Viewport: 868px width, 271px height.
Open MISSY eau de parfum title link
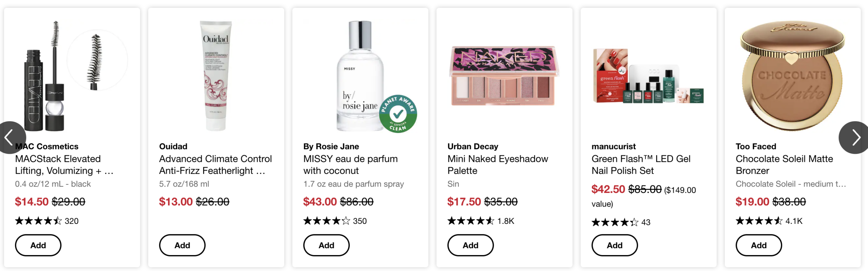click(x=350, y=164)
